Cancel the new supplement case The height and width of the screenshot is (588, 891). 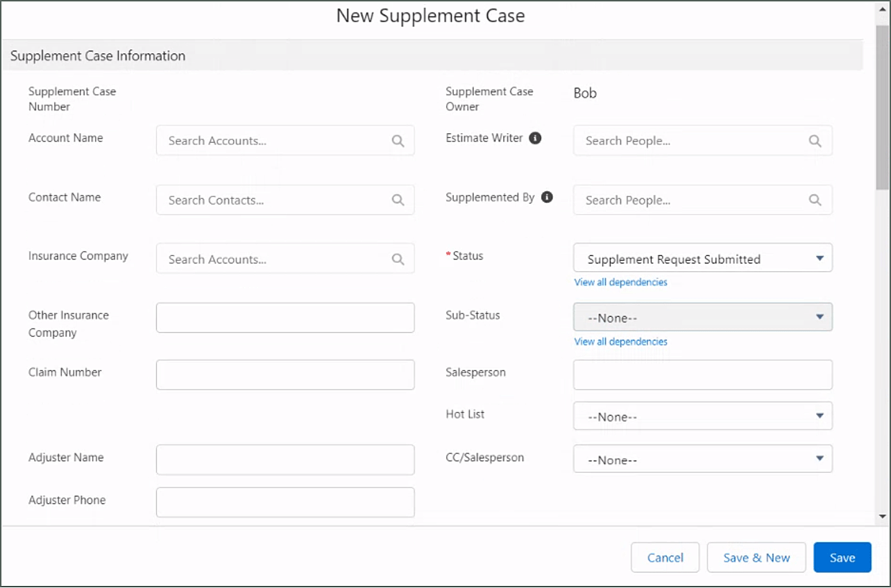[x=665, y=557]
